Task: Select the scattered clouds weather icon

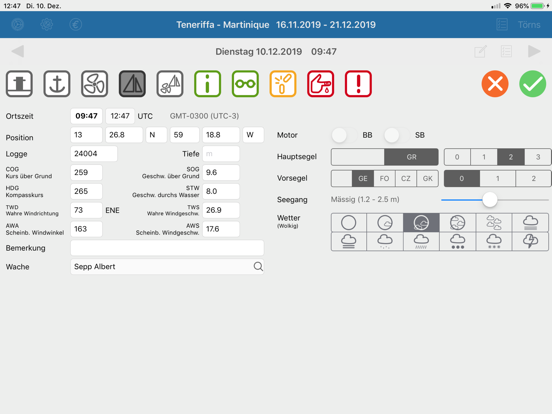Action: click(494, 222)
